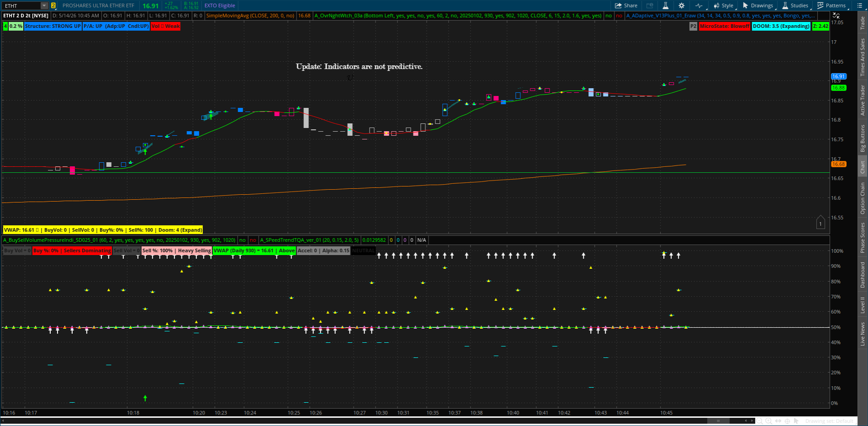Click the grayed-out trade ticket icon

coord(650,5)
